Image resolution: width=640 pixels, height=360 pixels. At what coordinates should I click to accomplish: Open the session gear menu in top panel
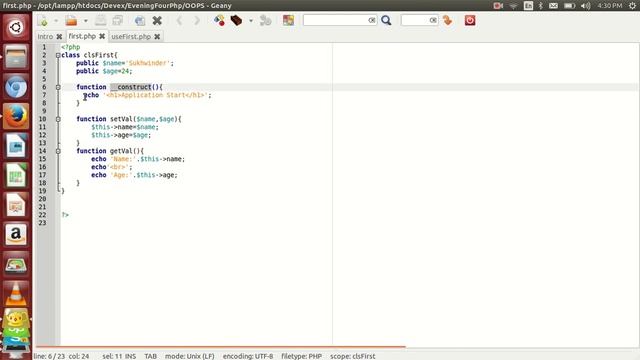pos(632,6)
